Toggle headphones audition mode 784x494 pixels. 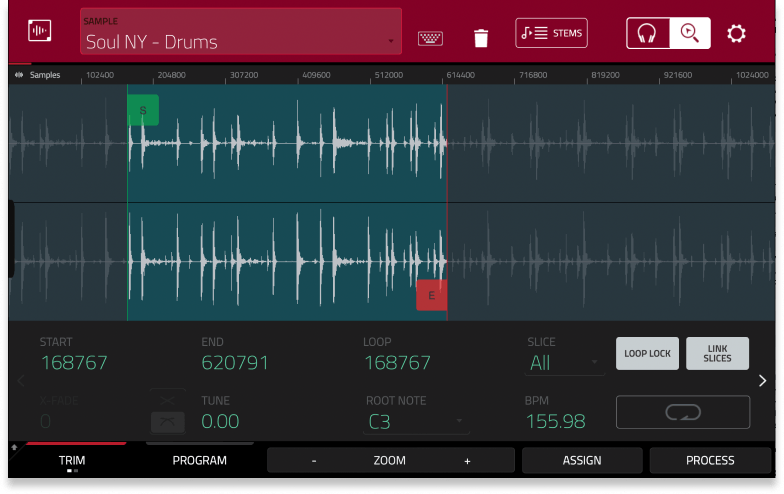pos(648,33)
